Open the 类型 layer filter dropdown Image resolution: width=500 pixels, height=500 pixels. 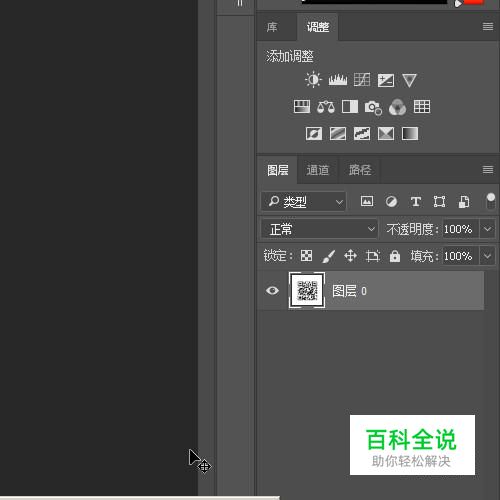tap(303, 201)
